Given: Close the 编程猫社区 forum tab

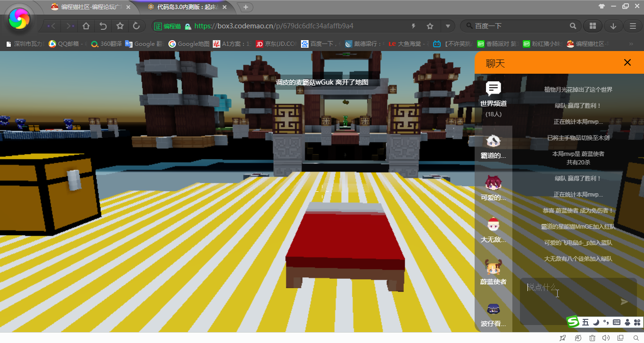Looking at the screenshot, I should pyautogui.click(x=128, y=7).
